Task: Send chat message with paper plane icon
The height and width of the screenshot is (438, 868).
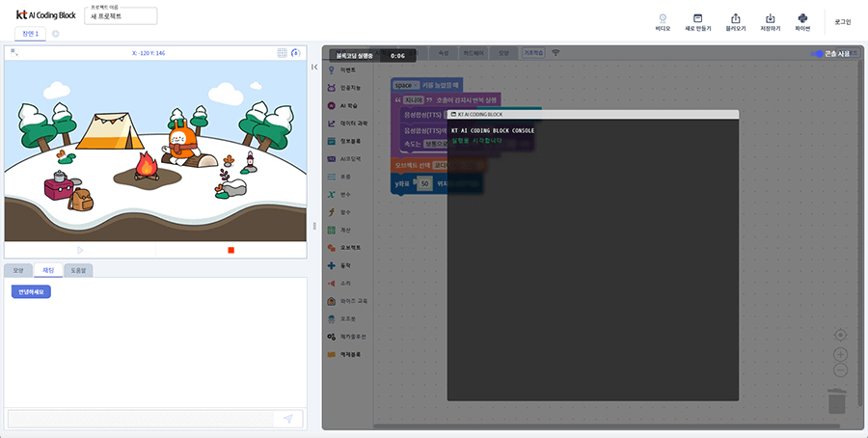Action: 288,419
